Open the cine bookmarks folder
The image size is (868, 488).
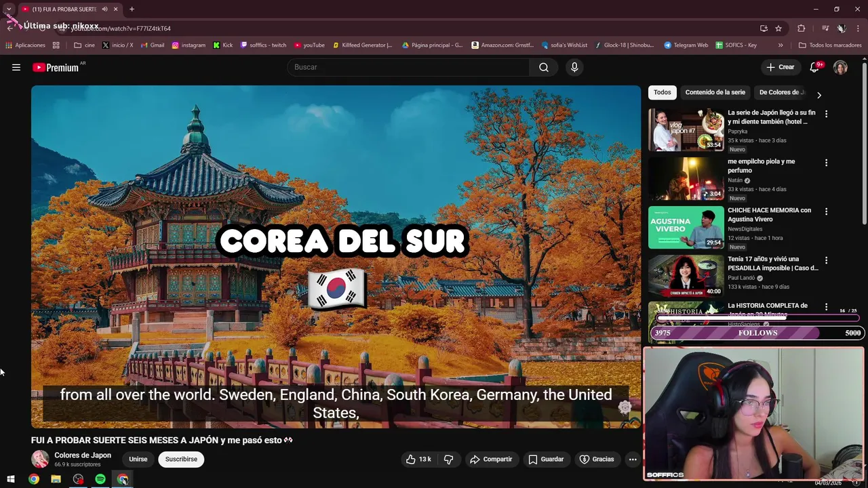pyautogui.click(x=84, y=45)
